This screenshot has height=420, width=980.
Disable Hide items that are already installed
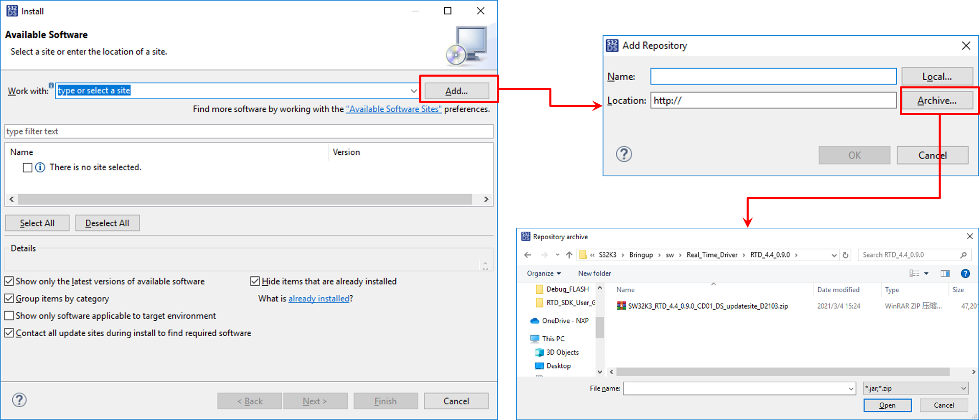255,281
